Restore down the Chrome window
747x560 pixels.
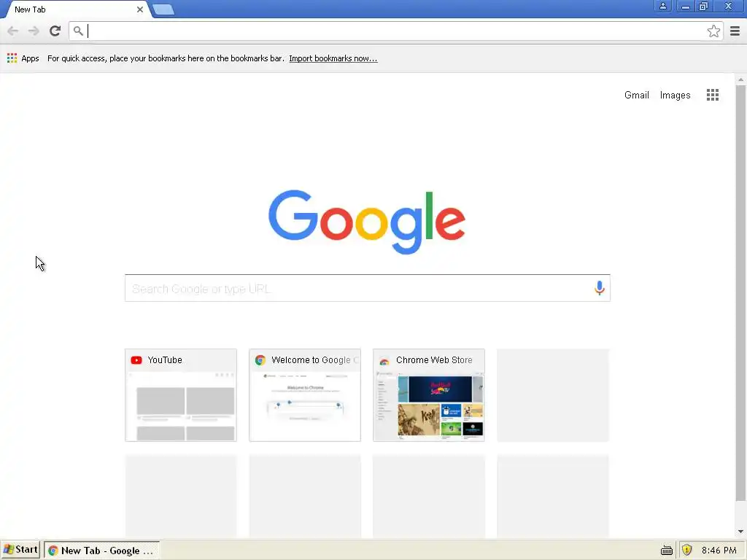703,6
